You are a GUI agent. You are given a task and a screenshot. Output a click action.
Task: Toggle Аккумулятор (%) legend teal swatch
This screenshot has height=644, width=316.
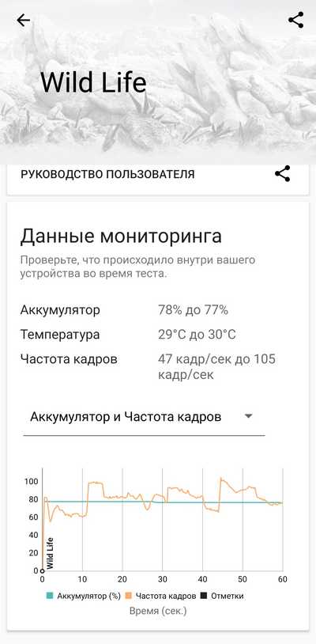click(x=51, y=596)
